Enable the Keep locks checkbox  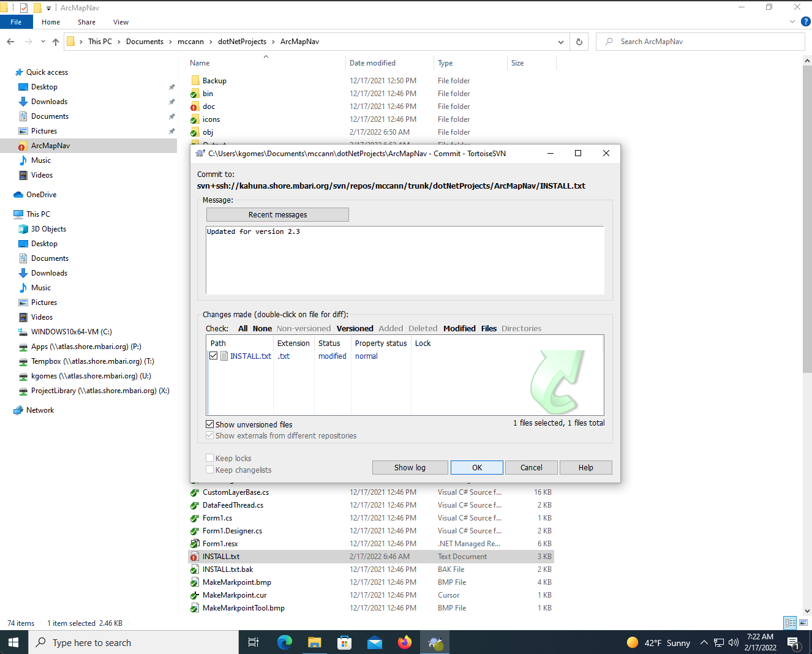click(x=210, y=458)
